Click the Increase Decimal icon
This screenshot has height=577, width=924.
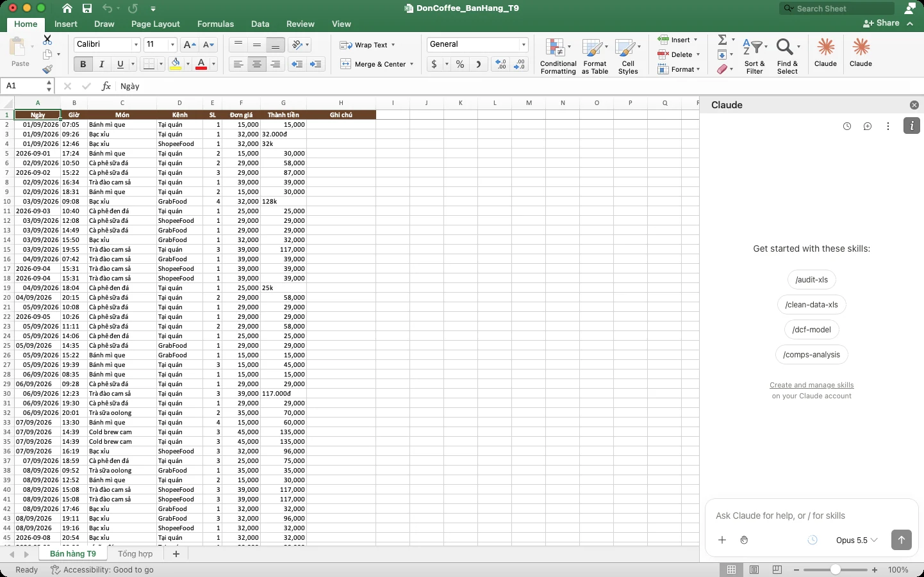[500, 64]
